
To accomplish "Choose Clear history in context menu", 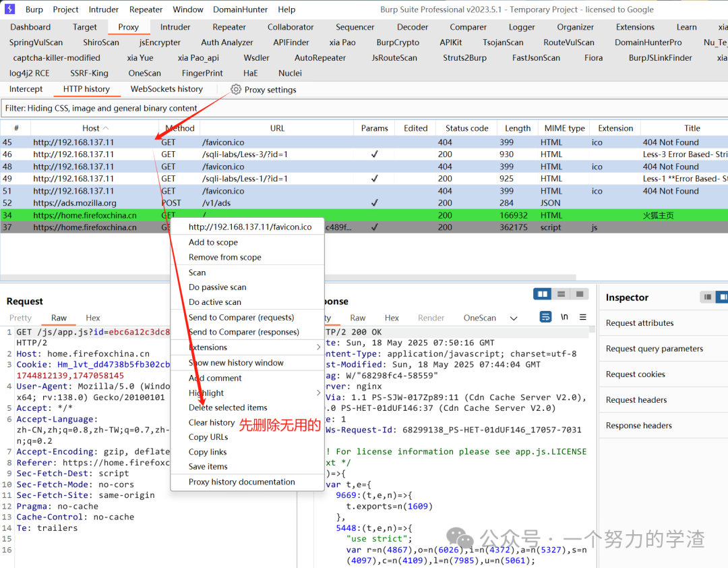I will pyautogui.click(x=211, y=422).
